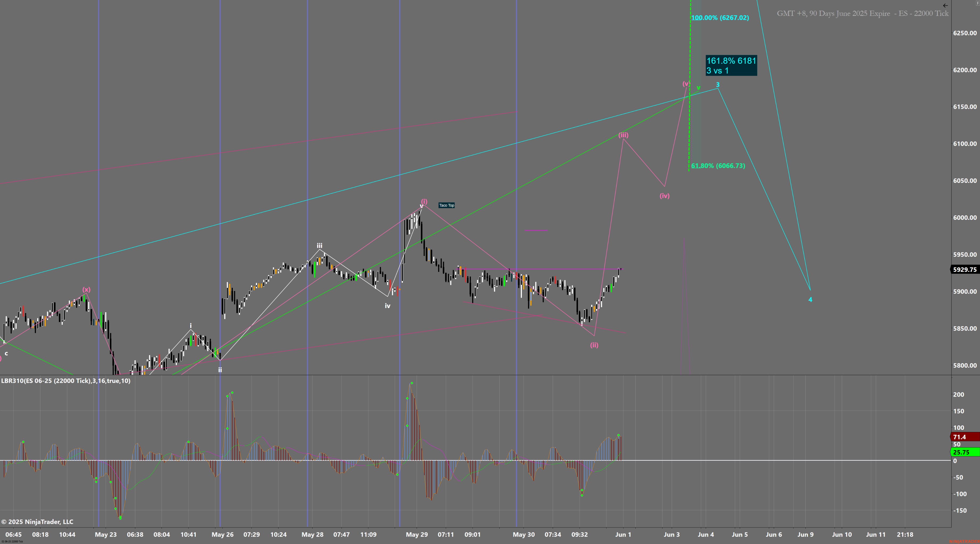This screenshot has height=544, width=980.
Task: Click the 5950.00 price axis label
Action: click(x=965, y=254)
